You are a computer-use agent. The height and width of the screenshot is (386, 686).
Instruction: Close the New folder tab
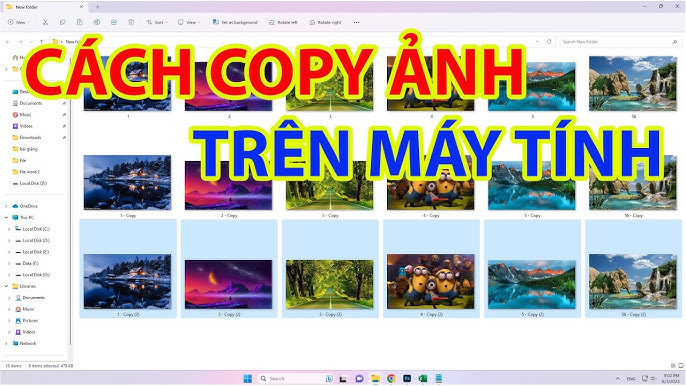pos(81,7)
